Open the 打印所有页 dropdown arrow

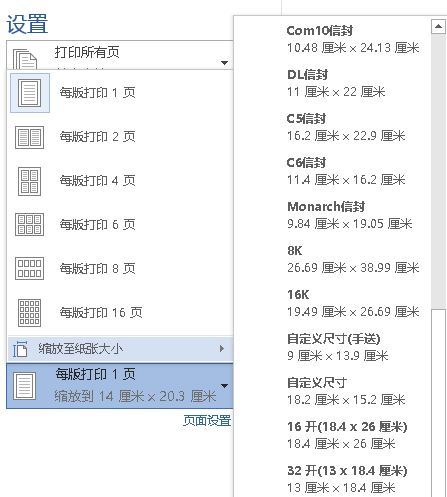coord(224,63)
